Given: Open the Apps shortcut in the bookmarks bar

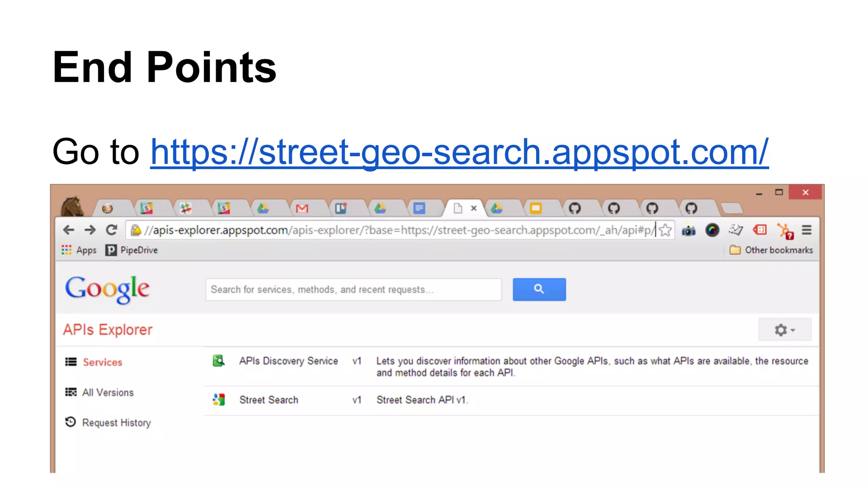Looking at the screenshot, I should pos(79,250).
